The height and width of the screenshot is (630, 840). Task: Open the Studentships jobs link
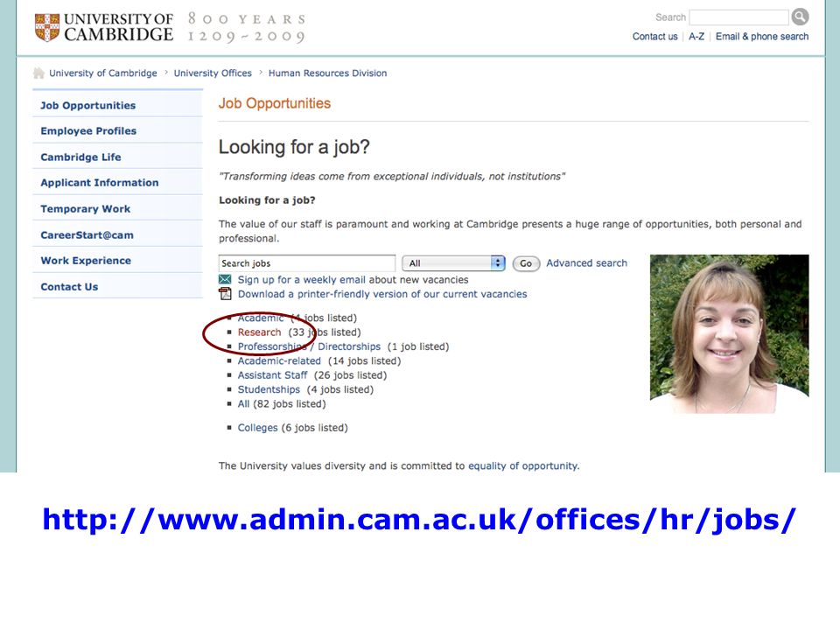[x=269, y=389]
